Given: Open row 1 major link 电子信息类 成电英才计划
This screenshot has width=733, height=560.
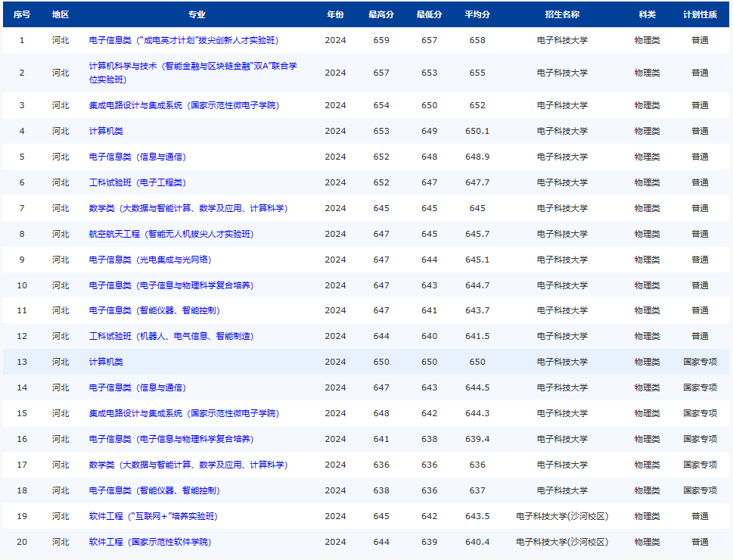Looking at the screenshot, I should click(x=184, y=40).
